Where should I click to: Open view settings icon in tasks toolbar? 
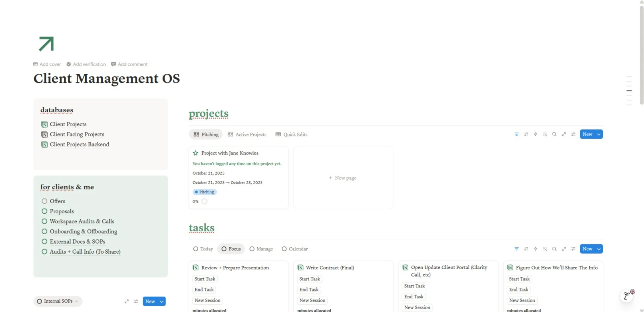[x=573, y=249]
